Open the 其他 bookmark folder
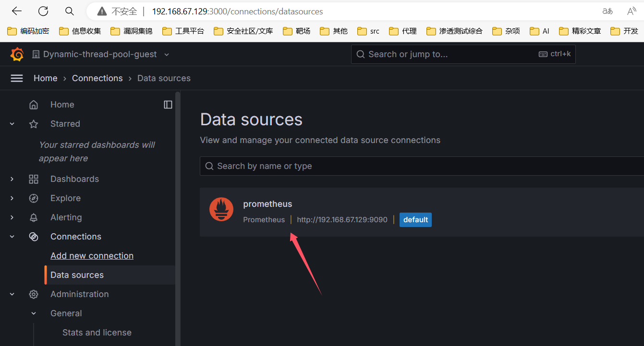Screen dimensions: 644x346 coord(333,31)
